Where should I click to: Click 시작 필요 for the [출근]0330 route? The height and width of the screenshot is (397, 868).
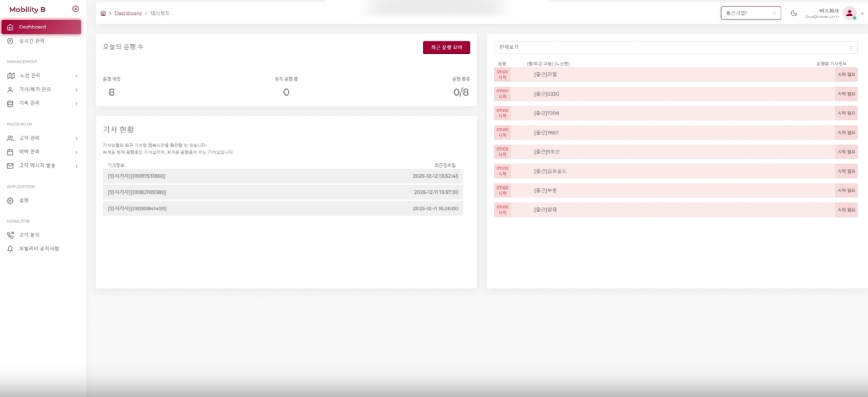(x=846, y=94)
